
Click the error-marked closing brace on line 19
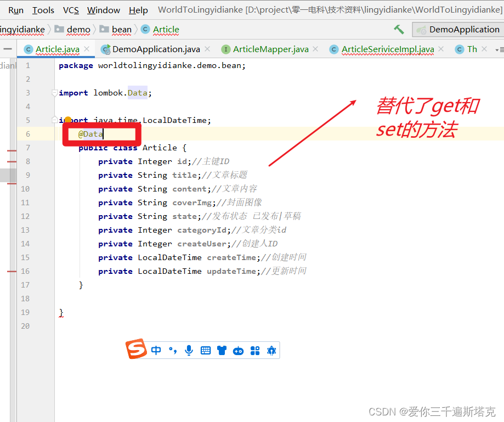tap(61, 313)
